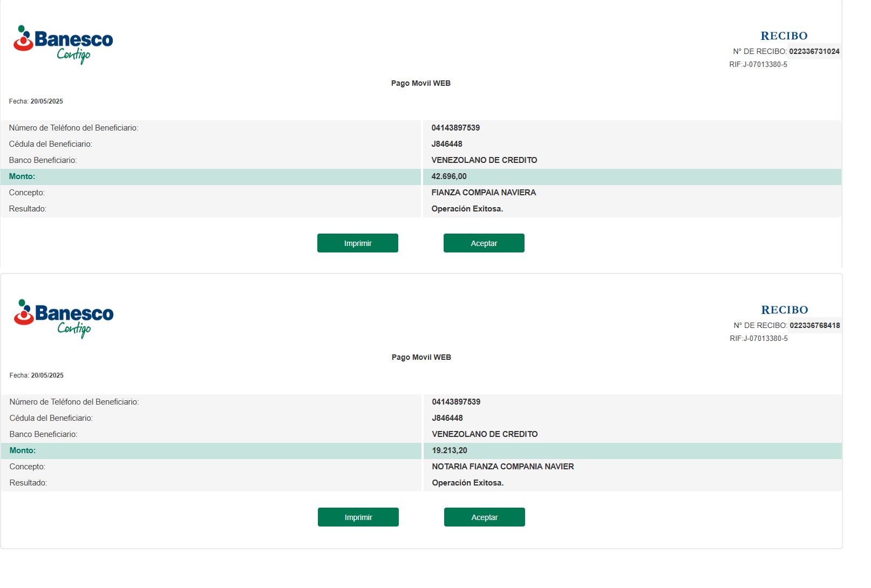Click the bottom receipt's beneficiary ID J846448
The image size is (871, 588).
pos(447,419)
